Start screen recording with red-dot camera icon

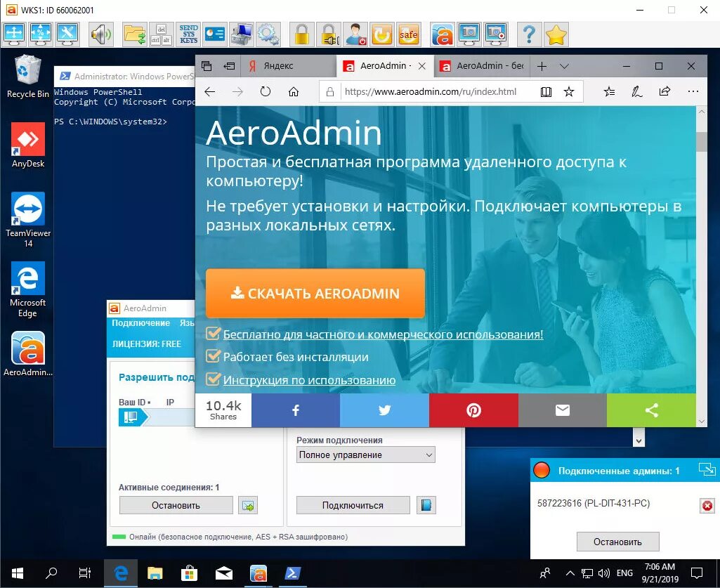point(496,34)
